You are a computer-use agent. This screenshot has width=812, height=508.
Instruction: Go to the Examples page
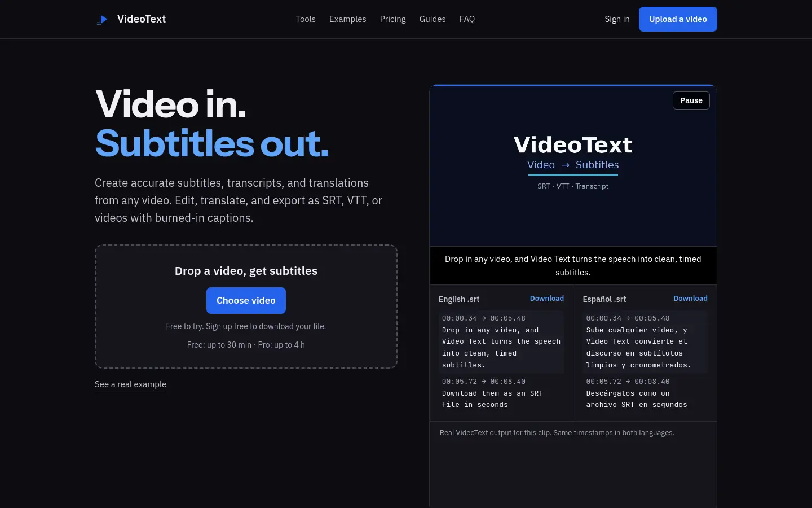pyautogui.click(x=347, y=19)
